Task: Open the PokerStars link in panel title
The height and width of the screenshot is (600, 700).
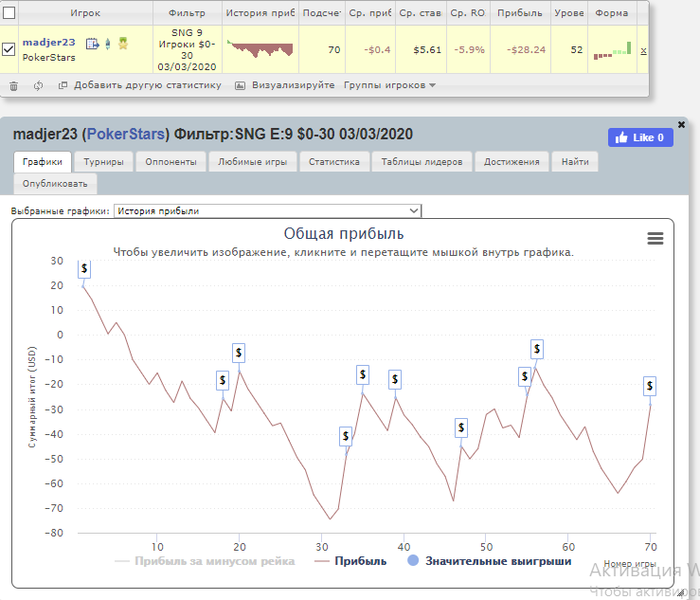Action: (x=125, y=134)
